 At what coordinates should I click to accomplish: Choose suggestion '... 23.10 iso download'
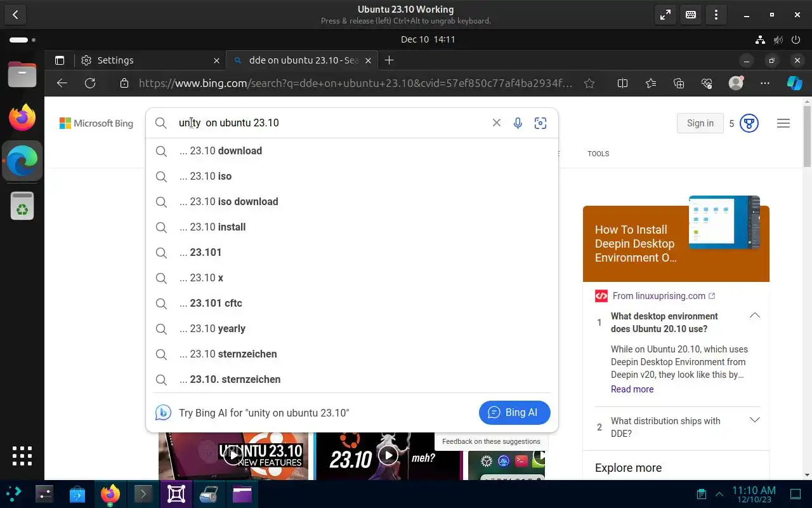point(352,202)
